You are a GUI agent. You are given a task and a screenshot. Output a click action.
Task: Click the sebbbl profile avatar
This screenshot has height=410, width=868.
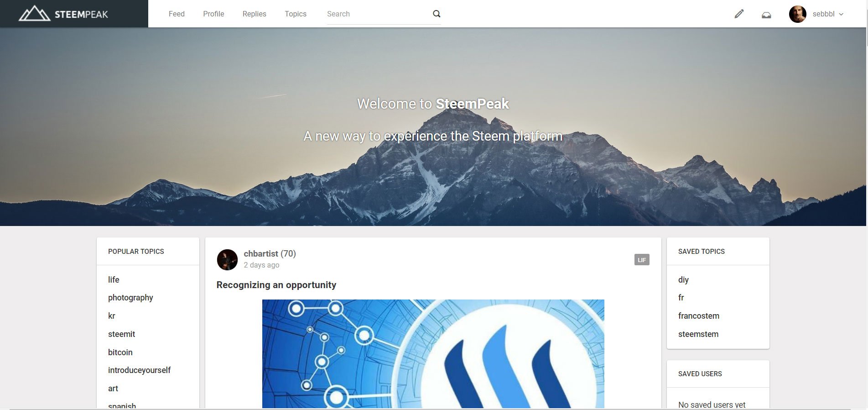pyautogui.click(x=798, y=14)
